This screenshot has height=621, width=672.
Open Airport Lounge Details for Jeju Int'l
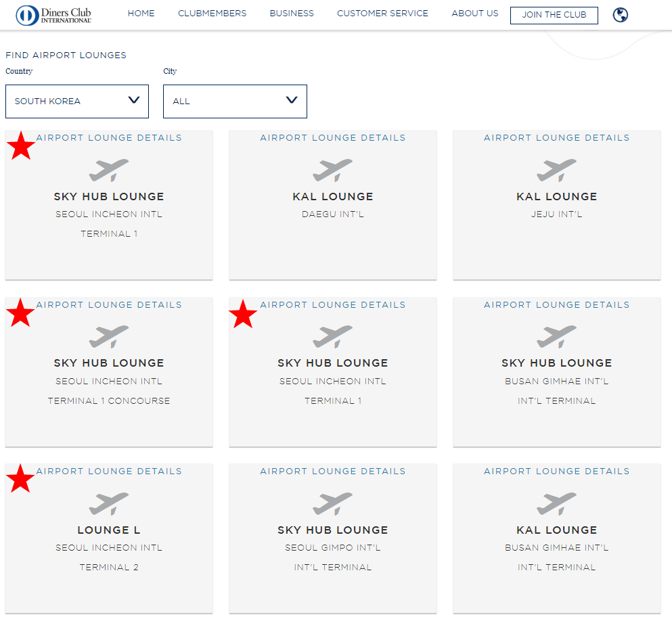tap(557, 137)
